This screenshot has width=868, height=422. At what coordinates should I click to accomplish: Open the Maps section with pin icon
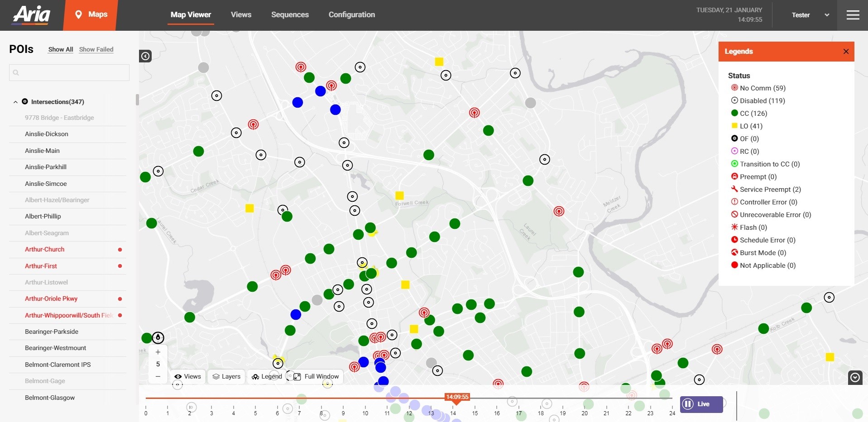91,15
